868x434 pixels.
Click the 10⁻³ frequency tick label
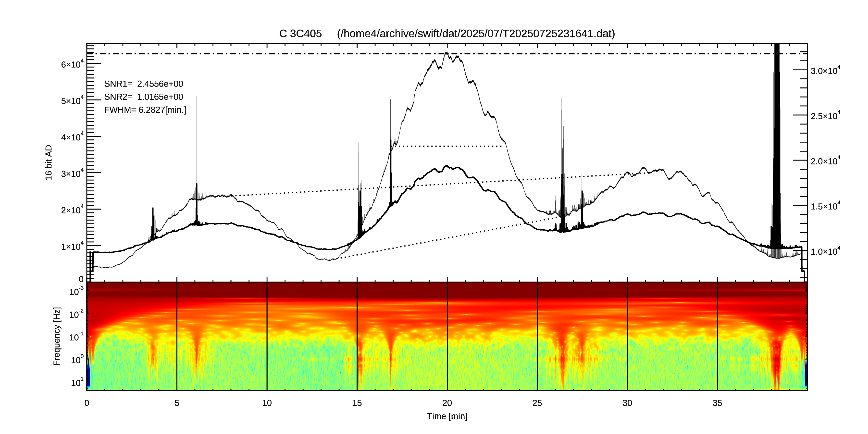76,291
